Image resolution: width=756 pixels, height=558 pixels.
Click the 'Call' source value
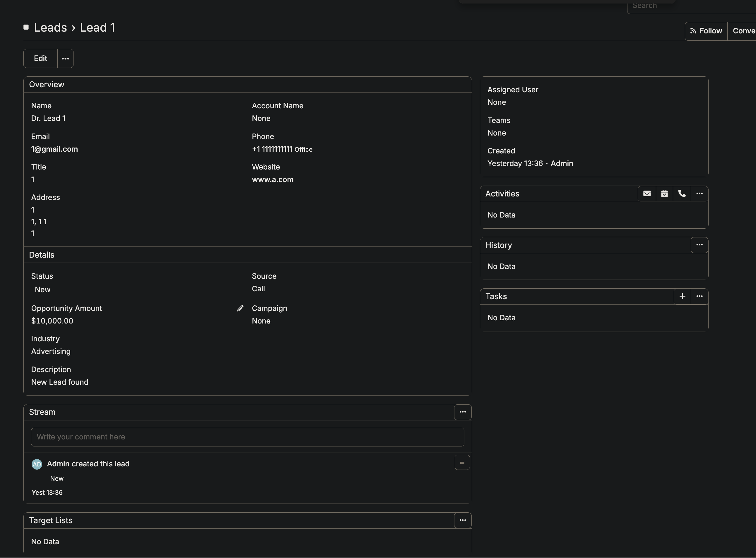point(259,289)
